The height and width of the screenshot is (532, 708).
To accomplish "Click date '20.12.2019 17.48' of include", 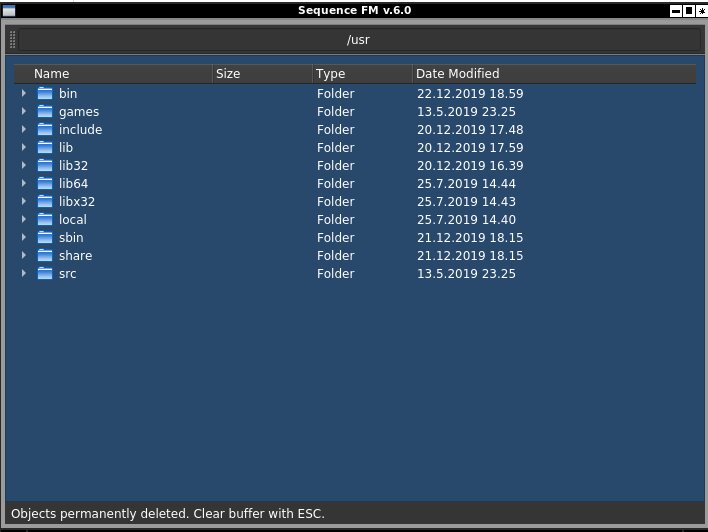I will [x=470, y=130].
